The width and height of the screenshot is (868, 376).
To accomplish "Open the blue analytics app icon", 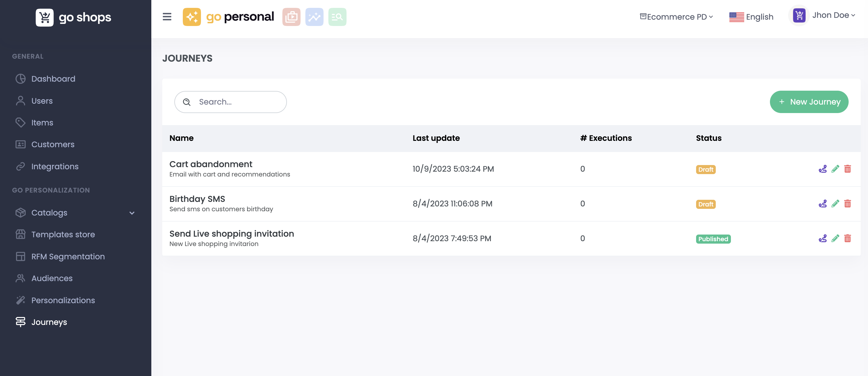I will point(314,17).
